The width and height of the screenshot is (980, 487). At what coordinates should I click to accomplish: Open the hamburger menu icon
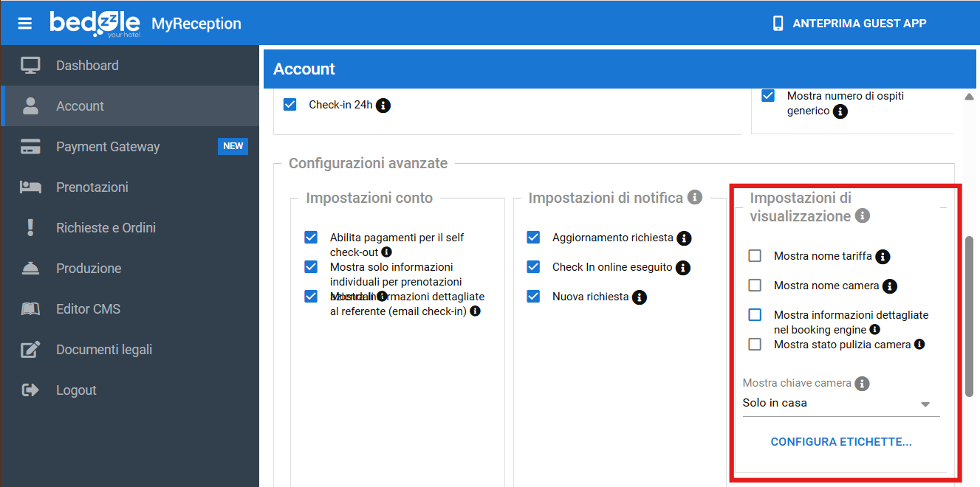click(25, 23)
